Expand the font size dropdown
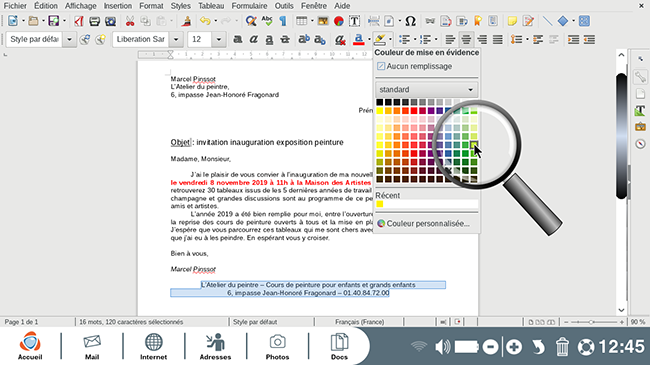 click(218, 39)
